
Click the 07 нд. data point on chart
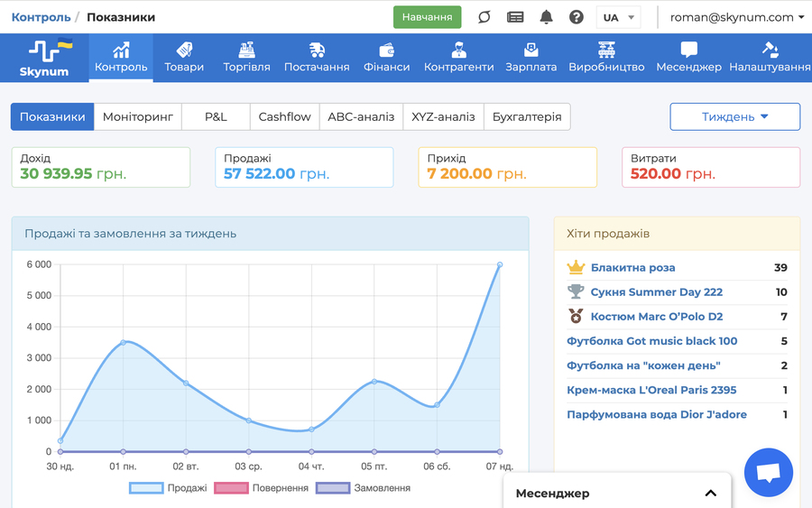pos(499,265)
